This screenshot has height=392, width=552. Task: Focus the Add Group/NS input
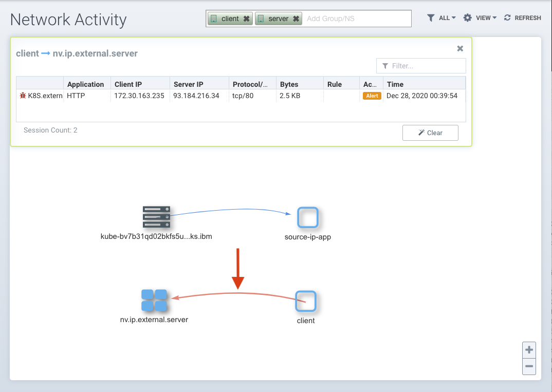tap(357, 18)
